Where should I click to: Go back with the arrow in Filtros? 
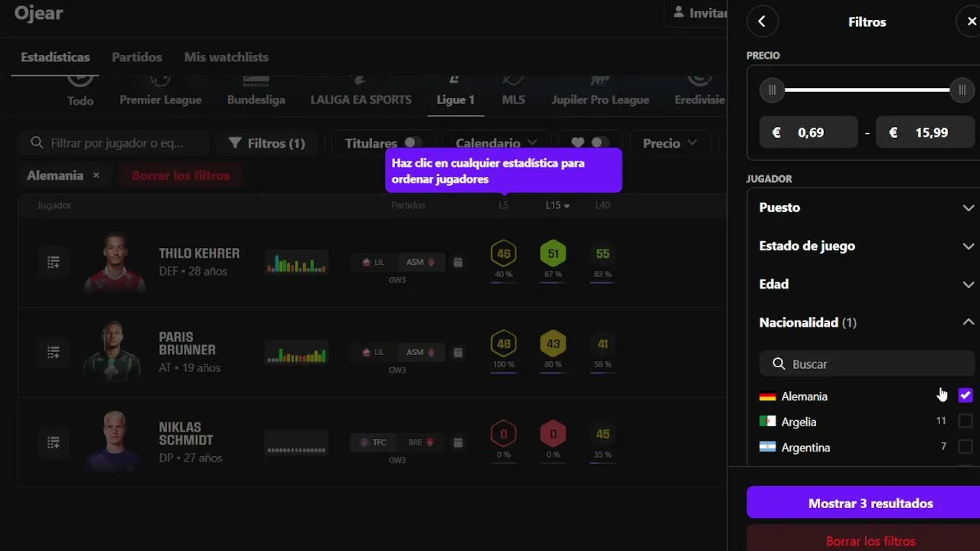(x=762, y=21)
